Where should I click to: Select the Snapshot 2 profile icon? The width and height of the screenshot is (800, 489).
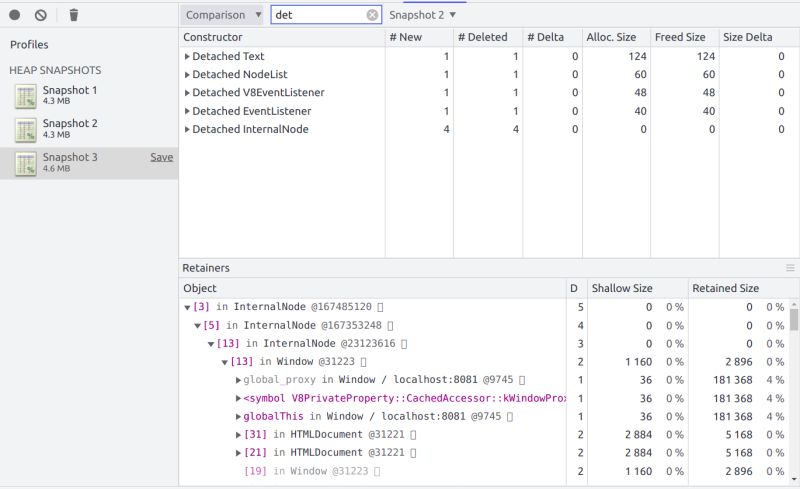click(x=26, y=130)
